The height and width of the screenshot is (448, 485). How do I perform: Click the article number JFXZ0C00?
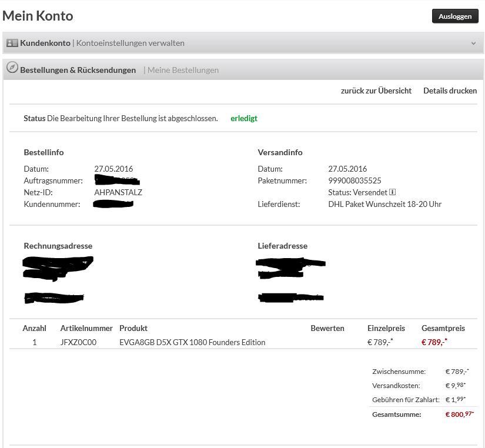78,342
